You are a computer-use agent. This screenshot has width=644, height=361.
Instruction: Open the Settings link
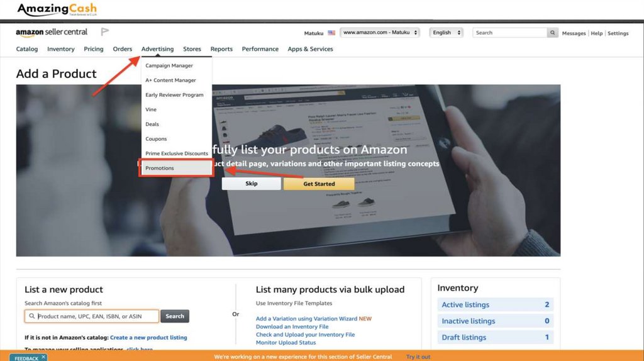point(618,33)
